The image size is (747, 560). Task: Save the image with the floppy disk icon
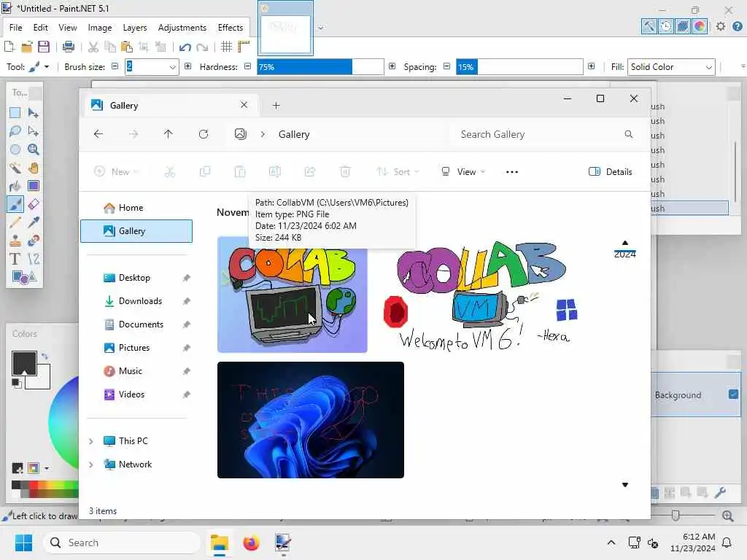(x=44, y=47)
